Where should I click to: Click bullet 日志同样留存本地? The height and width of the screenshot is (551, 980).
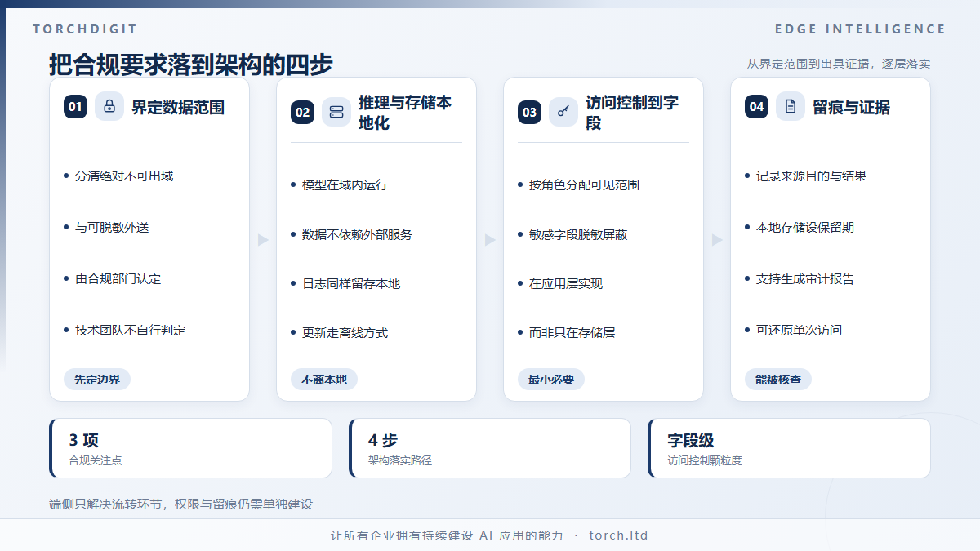(x=351, y=284)
